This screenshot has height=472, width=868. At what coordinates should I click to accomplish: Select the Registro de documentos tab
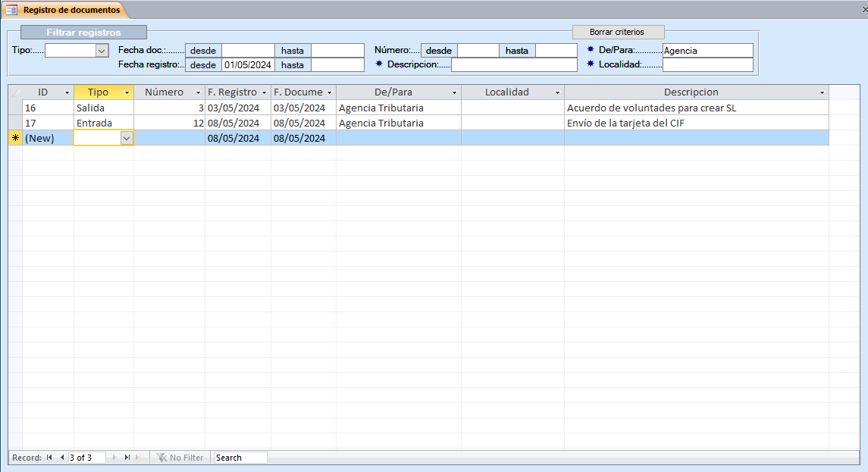pyautogui.click(x=71, y=10)
